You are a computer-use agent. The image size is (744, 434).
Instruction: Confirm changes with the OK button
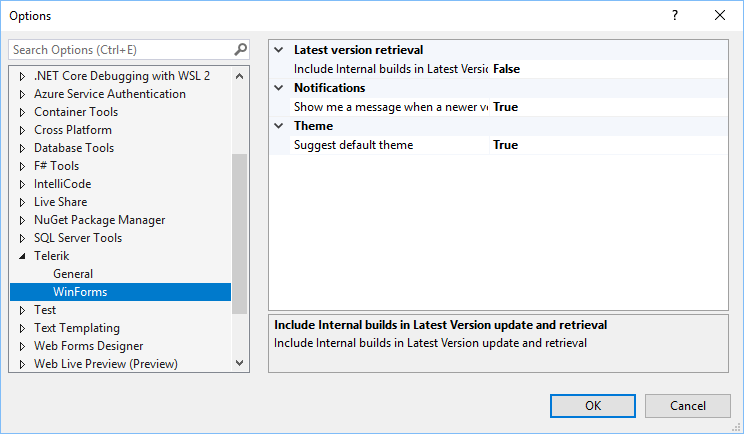593,406
